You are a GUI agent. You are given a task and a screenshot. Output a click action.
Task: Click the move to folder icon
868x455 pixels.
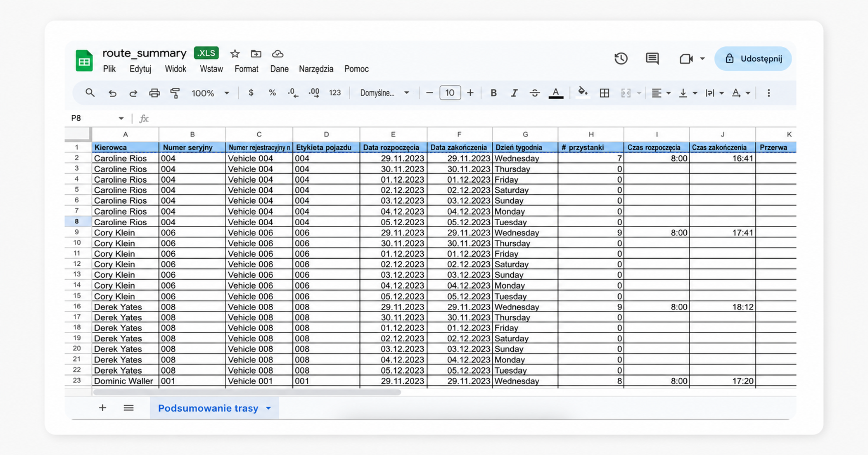256,54
